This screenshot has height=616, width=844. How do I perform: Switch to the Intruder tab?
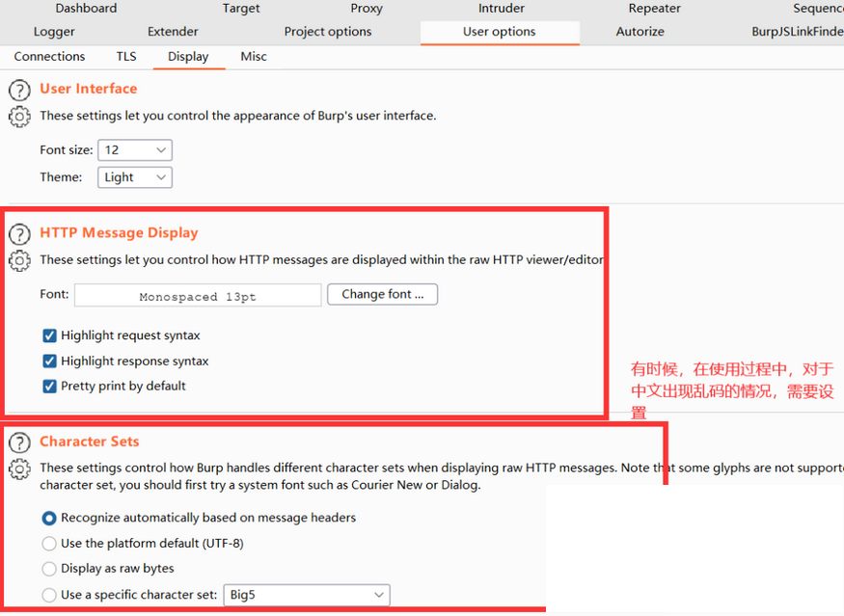[502, 8]
